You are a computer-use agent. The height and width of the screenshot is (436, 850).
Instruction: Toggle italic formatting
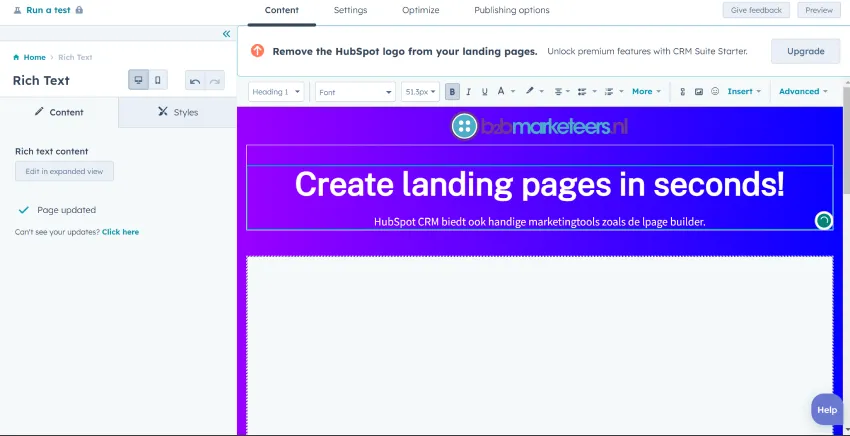[x=468, y=92]
